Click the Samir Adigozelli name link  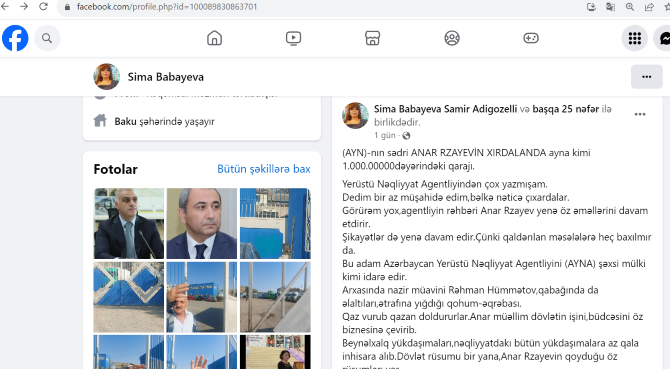click(x=480, y=109)
